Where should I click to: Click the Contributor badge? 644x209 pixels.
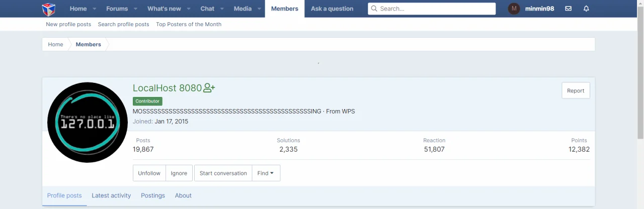(147, 101)
